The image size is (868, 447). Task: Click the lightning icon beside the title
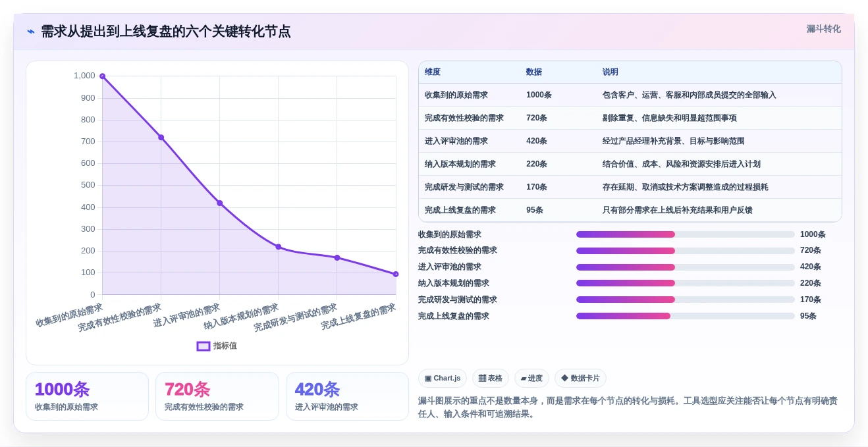pyautogui.click(x=31, y=32)
